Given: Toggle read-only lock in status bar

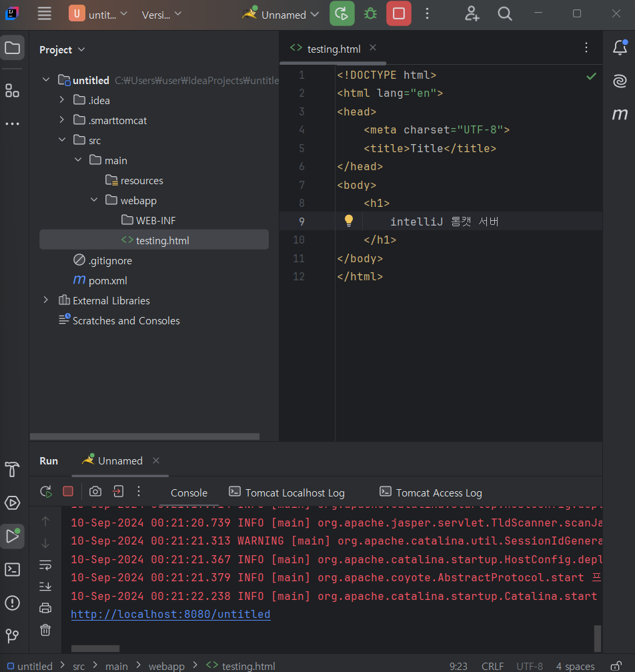Looking at the screenshot, I should tap(616, 665).
